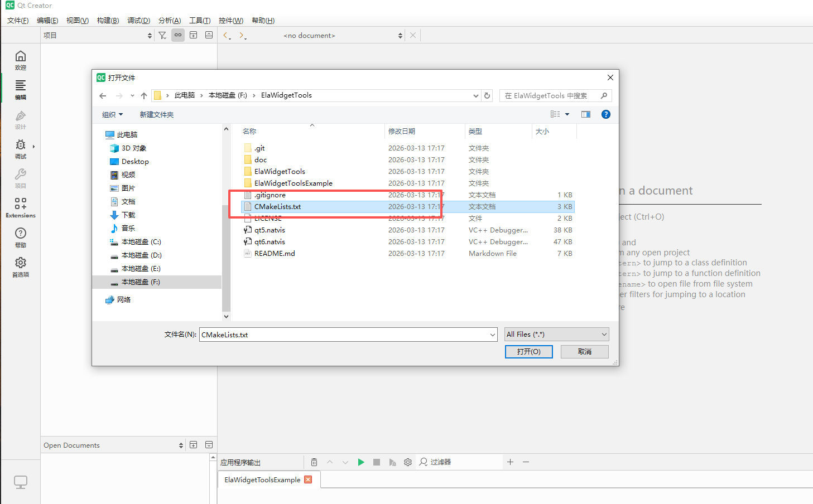
Task: Close the ElaWidgetToolsExample output tab
Action: (x=308, y=479)
